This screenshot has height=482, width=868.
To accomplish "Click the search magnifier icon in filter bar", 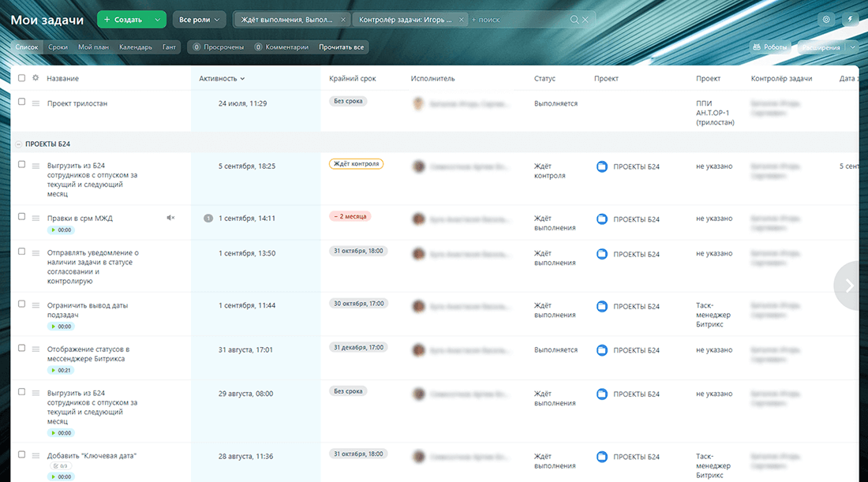I will click(574, 20).
